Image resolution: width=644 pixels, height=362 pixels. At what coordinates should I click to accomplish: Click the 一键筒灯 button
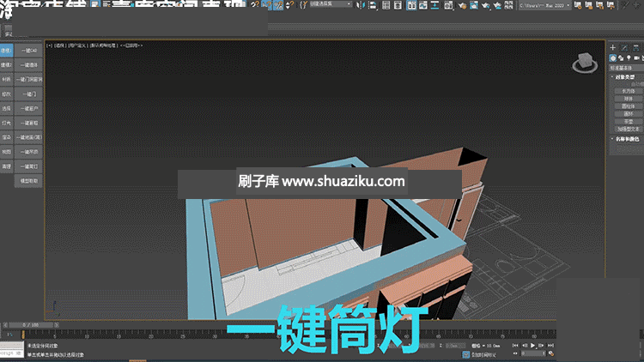click(x=28, y=166)
